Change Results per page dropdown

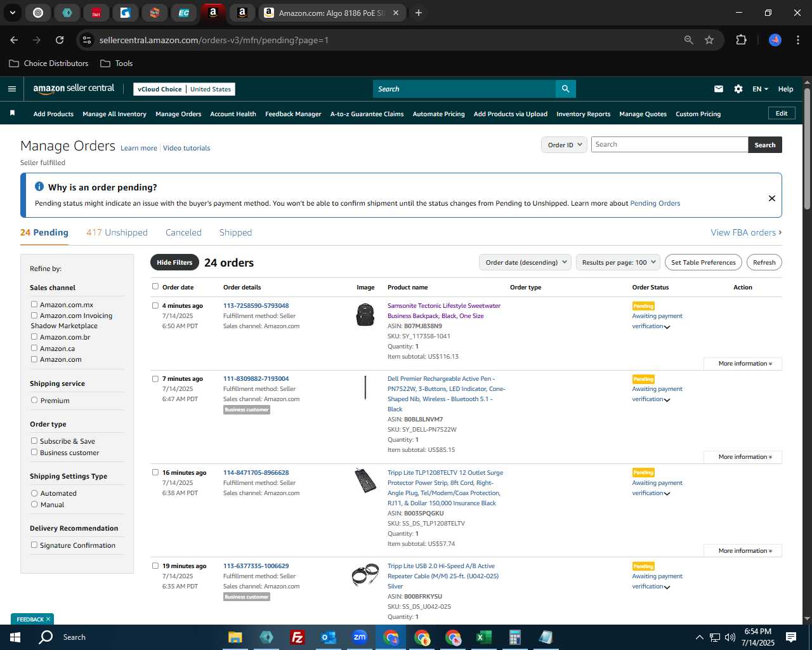point(618,262)
